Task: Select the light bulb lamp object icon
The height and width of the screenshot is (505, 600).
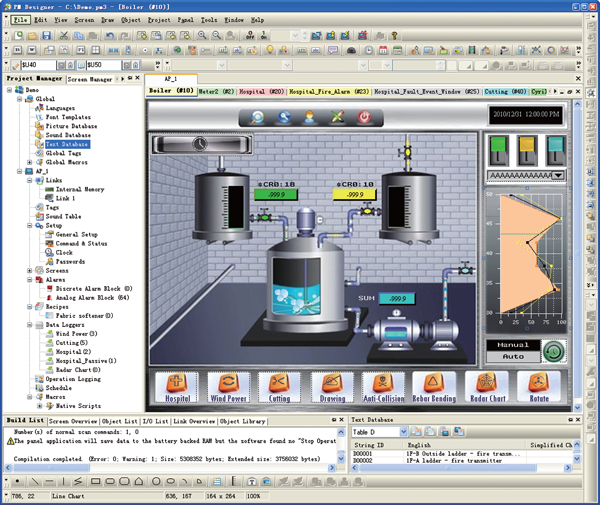Action: pos(270,50)
